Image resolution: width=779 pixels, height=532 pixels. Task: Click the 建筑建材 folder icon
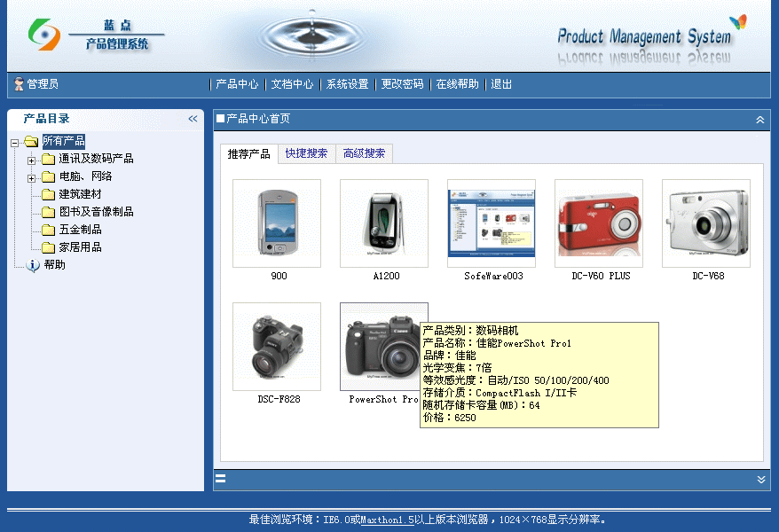(x=48, y=194)
